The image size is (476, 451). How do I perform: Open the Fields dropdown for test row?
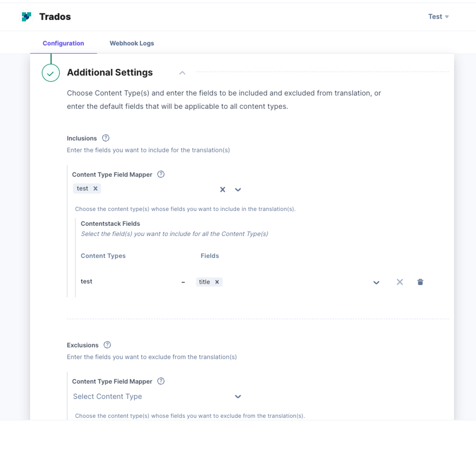(x=376, y=282)
